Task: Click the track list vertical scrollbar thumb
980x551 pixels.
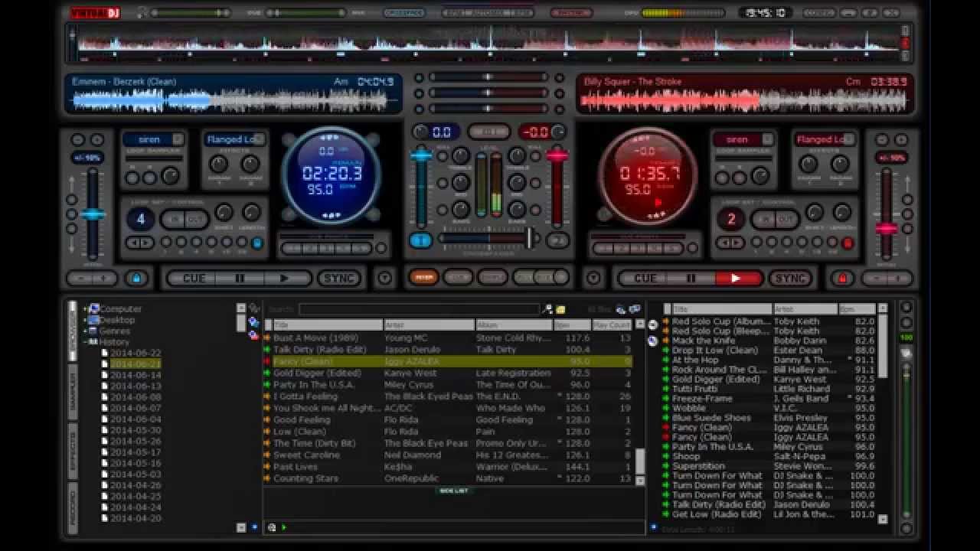Action: 640,461
